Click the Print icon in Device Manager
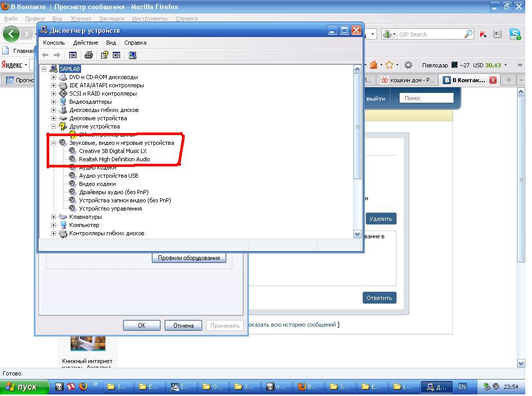Viewport: 532px width, 396px height. 89,55
